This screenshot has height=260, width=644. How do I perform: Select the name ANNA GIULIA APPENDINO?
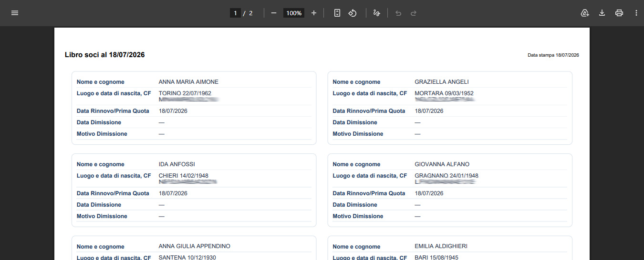pyautogui.click(x=195, y=246)
